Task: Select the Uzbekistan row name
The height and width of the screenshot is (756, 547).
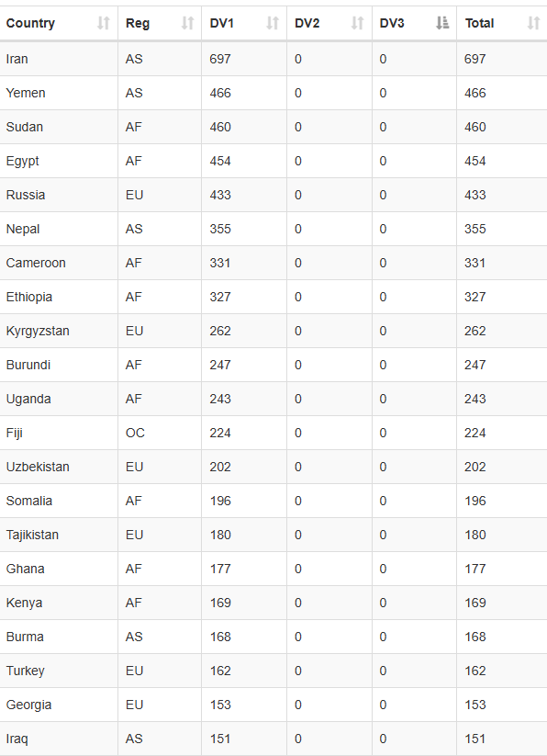Action: pos(38,467)
